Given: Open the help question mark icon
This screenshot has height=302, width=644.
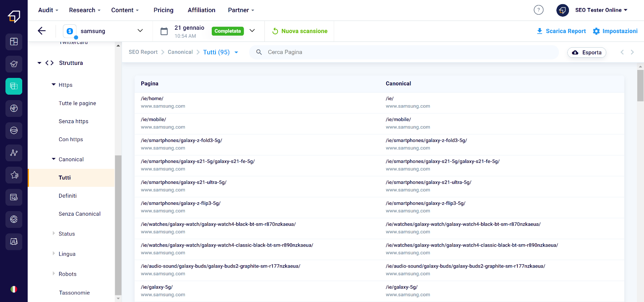Looking at the screenshot, I should (538, 10).
